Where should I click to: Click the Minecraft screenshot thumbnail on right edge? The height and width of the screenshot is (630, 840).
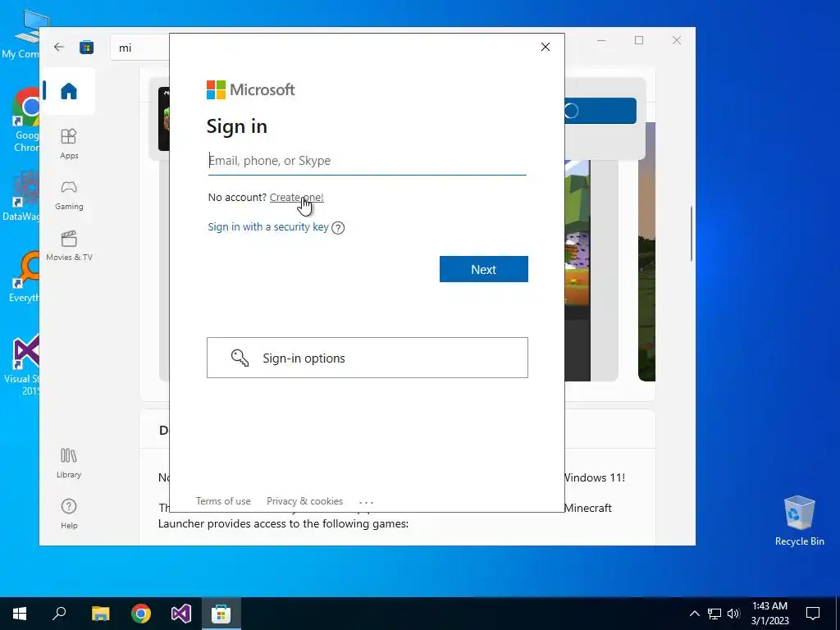point(646,252)
